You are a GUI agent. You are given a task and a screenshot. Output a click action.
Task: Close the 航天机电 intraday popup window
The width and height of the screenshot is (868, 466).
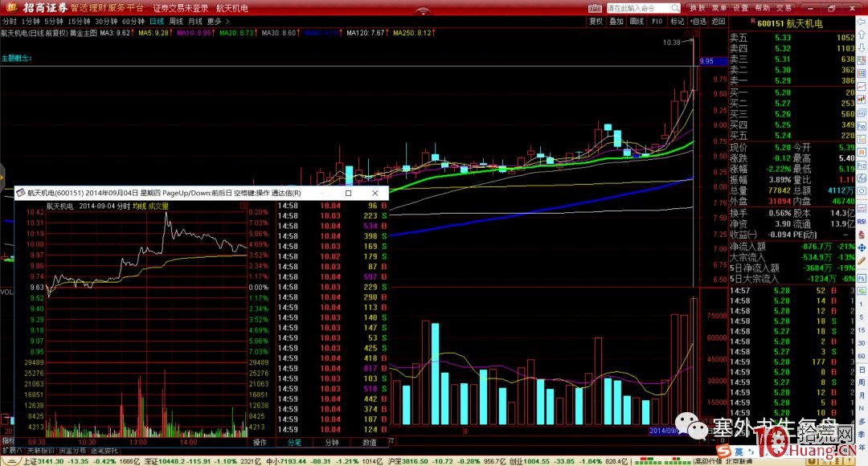(x=375, y=193)
